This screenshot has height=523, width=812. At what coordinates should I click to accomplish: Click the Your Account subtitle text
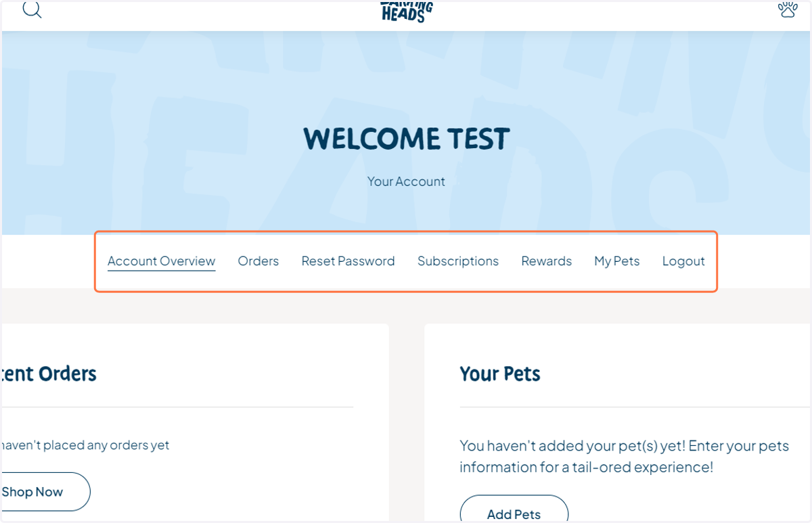pos(406,181)
